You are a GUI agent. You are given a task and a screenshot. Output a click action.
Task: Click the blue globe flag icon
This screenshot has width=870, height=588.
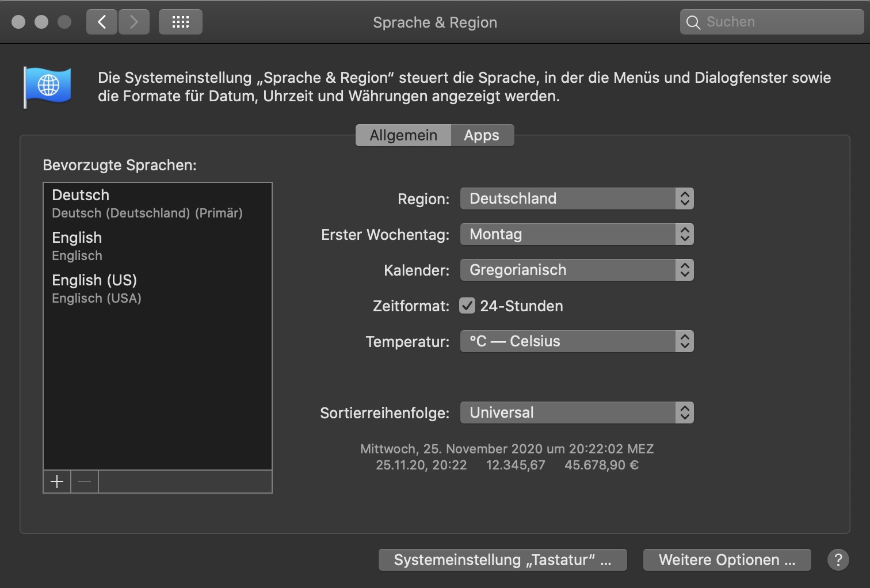pos(47,86)
